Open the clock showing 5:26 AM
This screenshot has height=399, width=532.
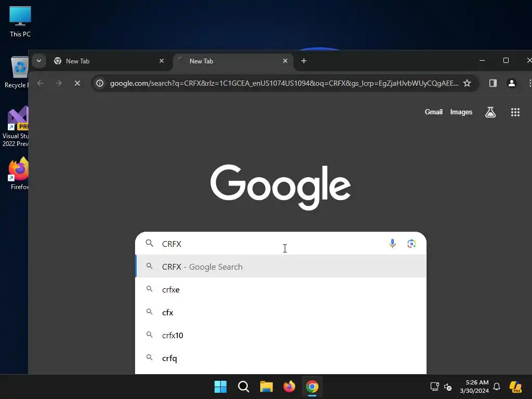[x=474, y=387]
